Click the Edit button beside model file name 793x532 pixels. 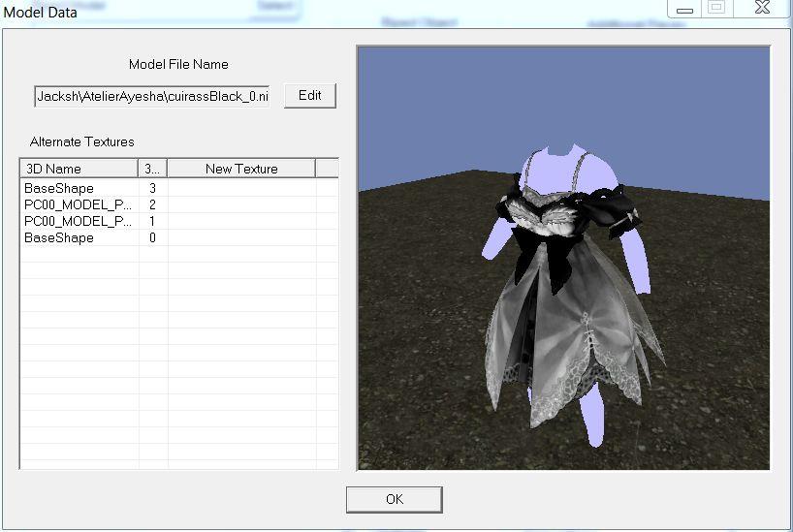(x=310, y=96)
